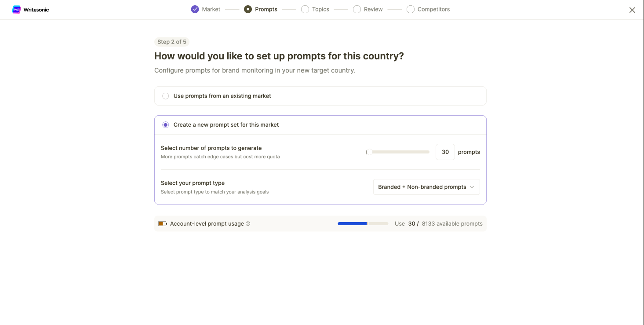Close the setup wizard with X icon
This screenshot has width=644, height=325.
point(632,10)
